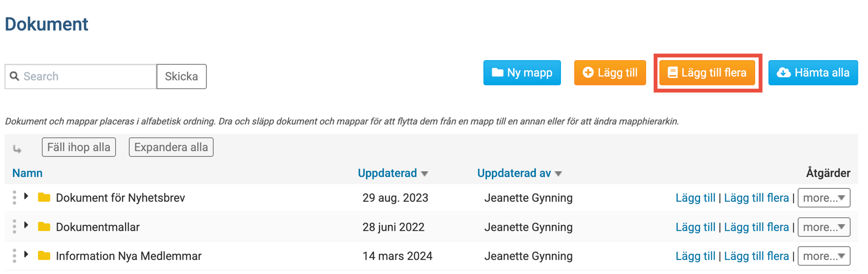Download everything with Hämta alla
Image resolution: width=868 pixels, height=274 pixels.
(813, 72)
